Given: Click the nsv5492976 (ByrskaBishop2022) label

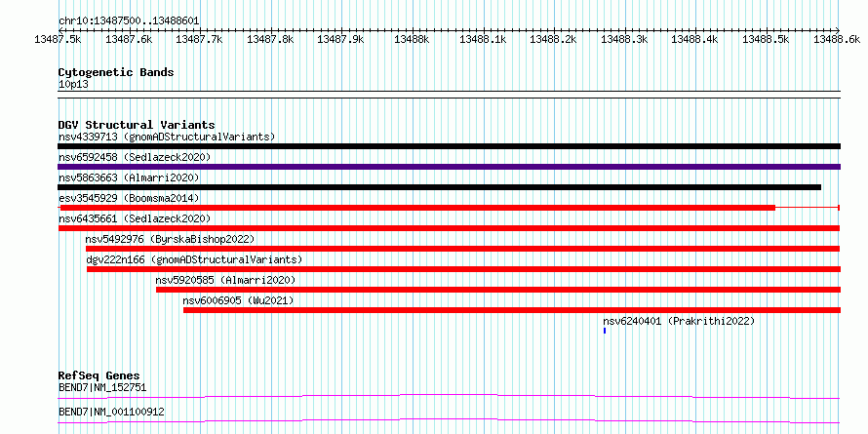Looking at the screenshot, I should 170,239.
